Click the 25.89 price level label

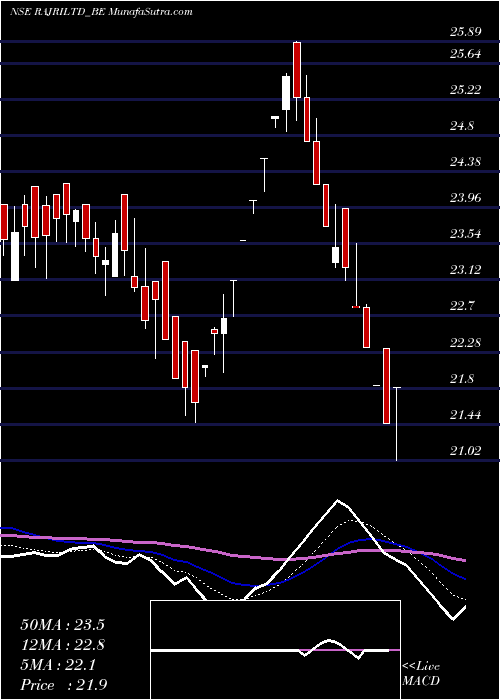pos(465,32)
